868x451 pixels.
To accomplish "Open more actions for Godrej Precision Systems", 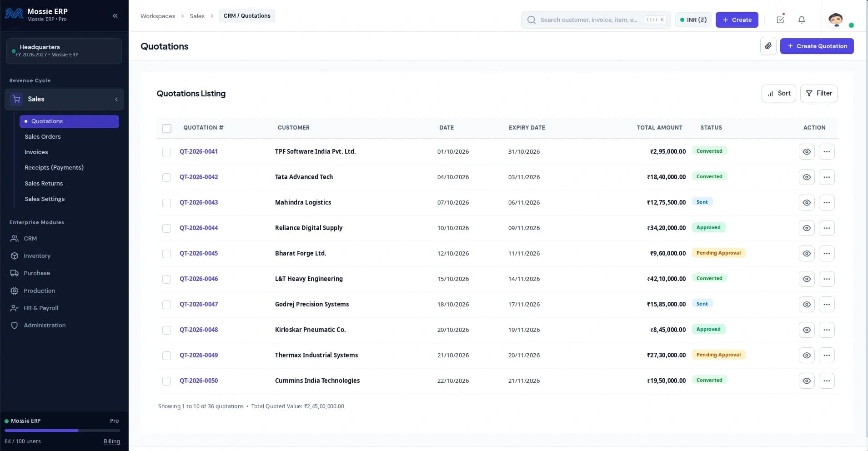I will coord(827,304).
